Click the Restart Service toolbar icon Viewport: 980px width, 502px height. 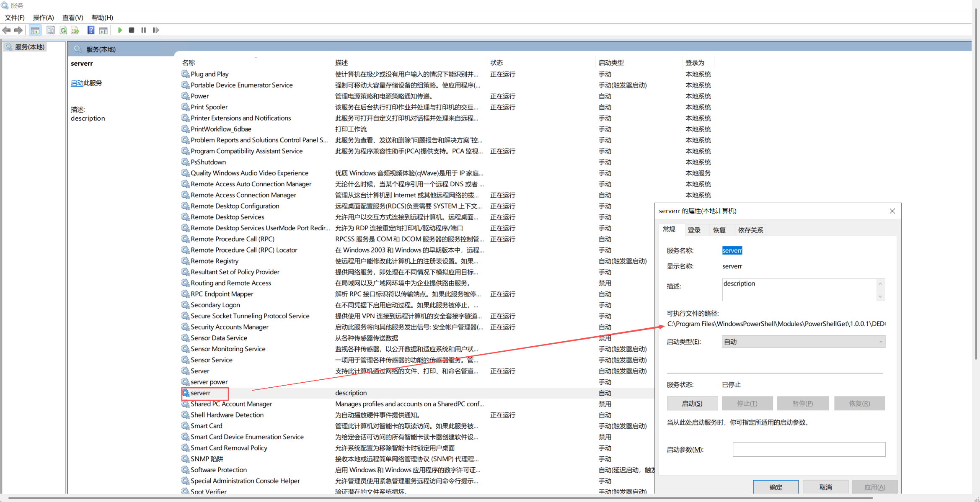(x=156, y=30)
